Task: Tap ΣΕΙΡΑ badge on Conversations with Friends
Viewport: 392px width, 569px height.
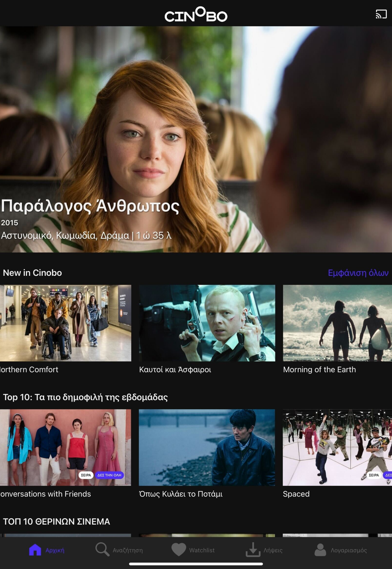Action: 86,475
